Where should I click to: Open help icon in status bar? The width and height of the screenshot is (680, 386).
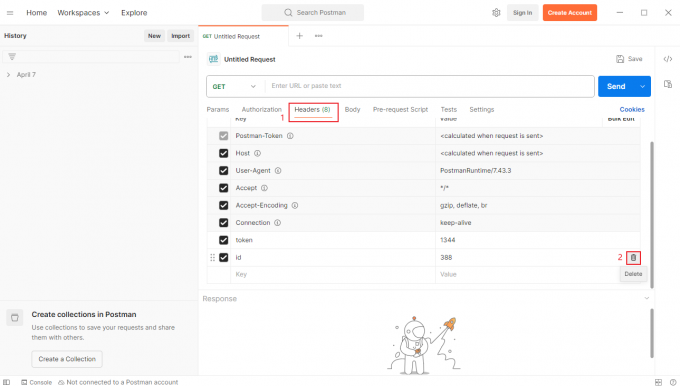pos(673,382)
